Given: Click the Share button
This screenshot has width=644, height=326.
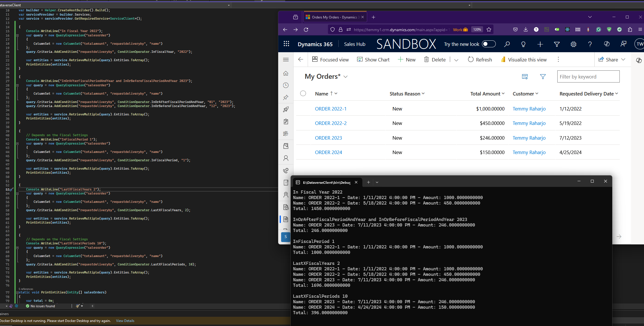Looking at the screenshot, I should coord(611,59).
